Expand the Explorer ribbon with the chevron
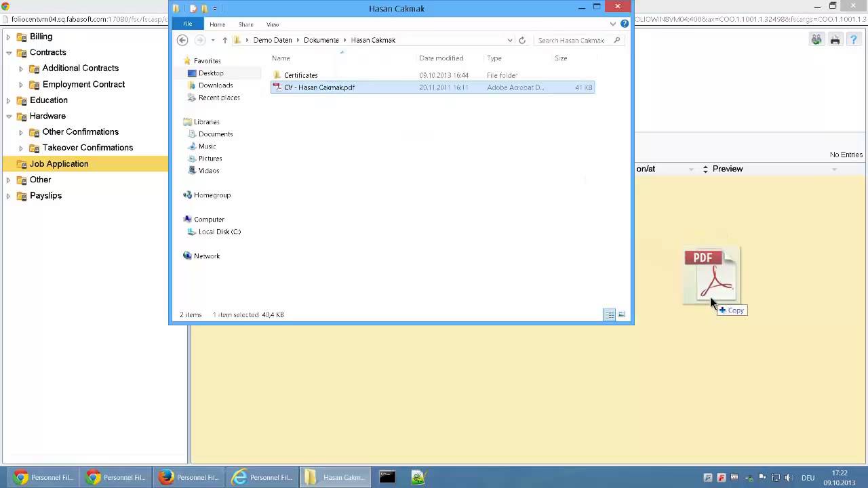The image size is (868, 488). [x=613, y=24]
